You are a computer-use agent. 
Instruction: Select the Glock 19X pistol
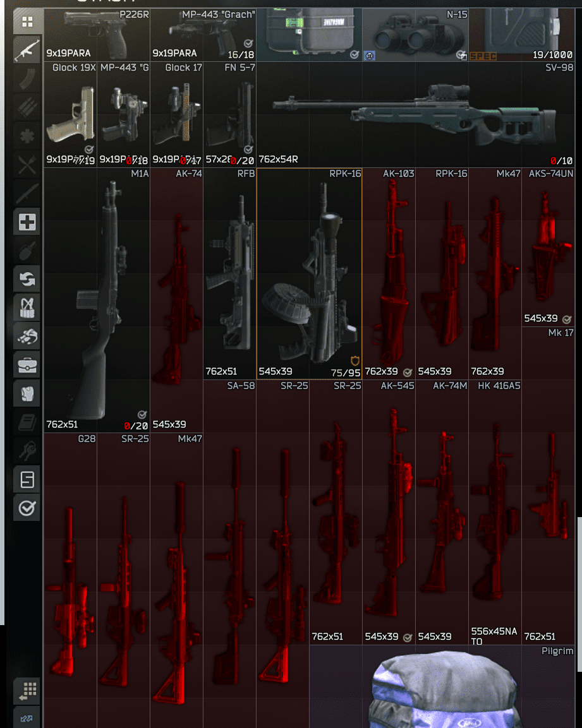(x=71, y=114)
